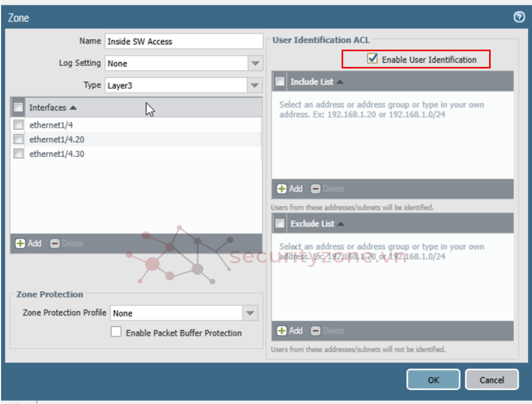The height and width of the screenshot is (404, 532).
Task: Add an entry to the Include List
Action: coord(290,189)
